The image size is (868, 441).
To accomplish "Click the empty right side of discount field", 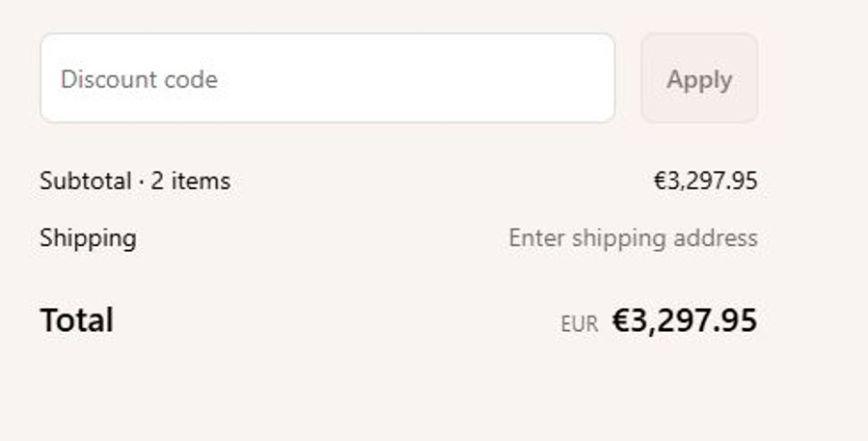I will [502, 78].
